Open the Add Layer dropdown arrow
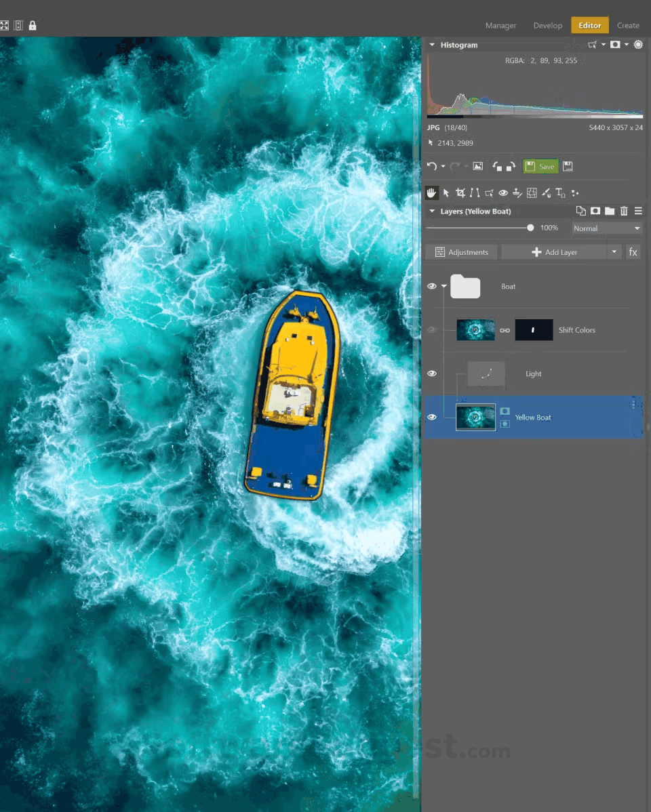Screen dimensions: 651x812 (614, 251)
